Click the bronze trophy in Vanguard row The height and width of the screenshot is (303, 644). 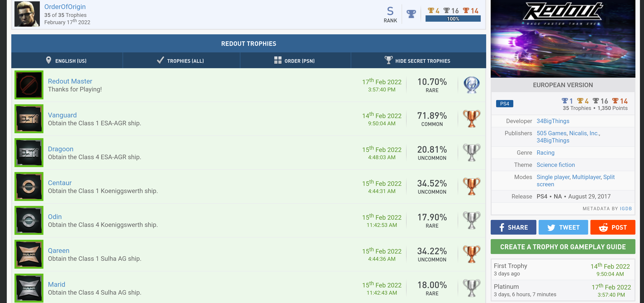pos(471,119)
